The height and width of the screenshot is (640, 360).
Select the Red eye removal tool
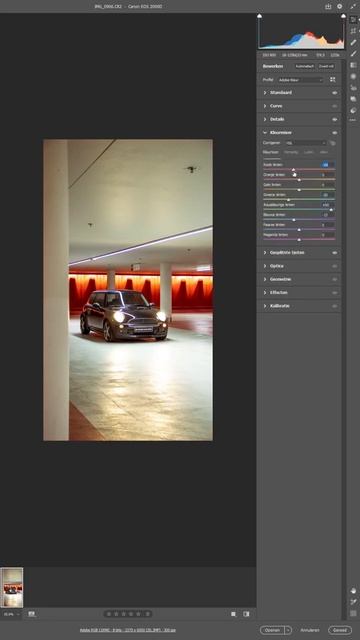[353, 87]
